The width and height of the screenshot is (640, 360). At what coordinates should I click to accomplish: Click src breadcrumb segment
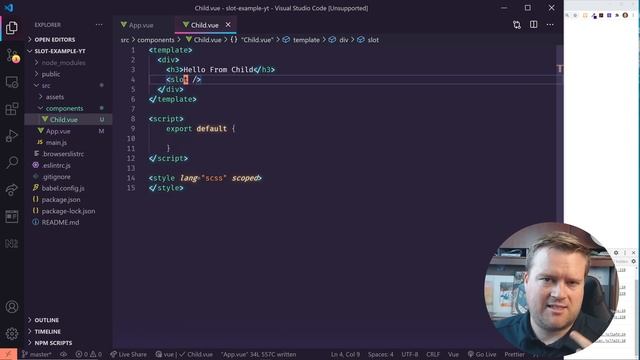(x=124, y=40)
